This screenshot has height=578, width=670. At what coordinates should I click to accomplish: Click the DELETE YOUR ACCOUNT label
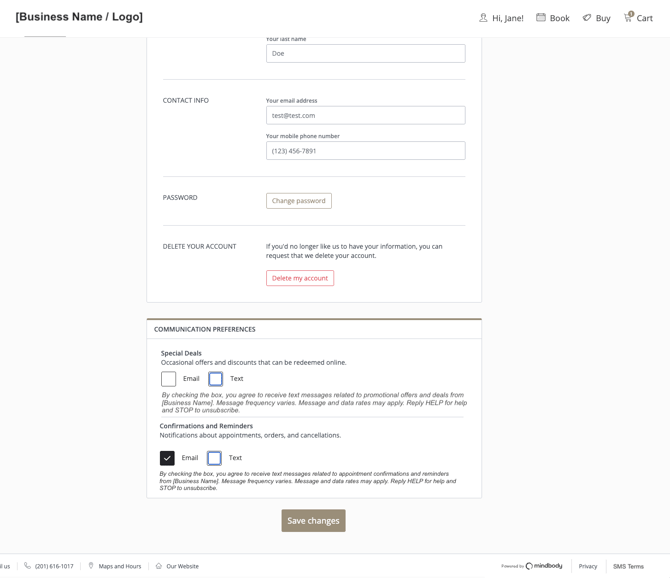pyautogui.click(x=200, y=246)
